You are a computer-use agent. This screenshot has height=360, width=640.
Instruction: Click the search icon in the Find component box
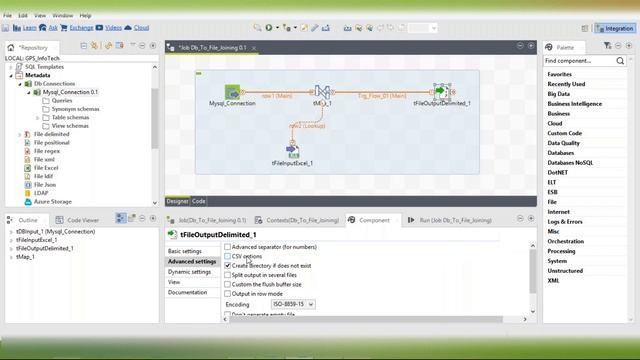click(x=620, y=61)
